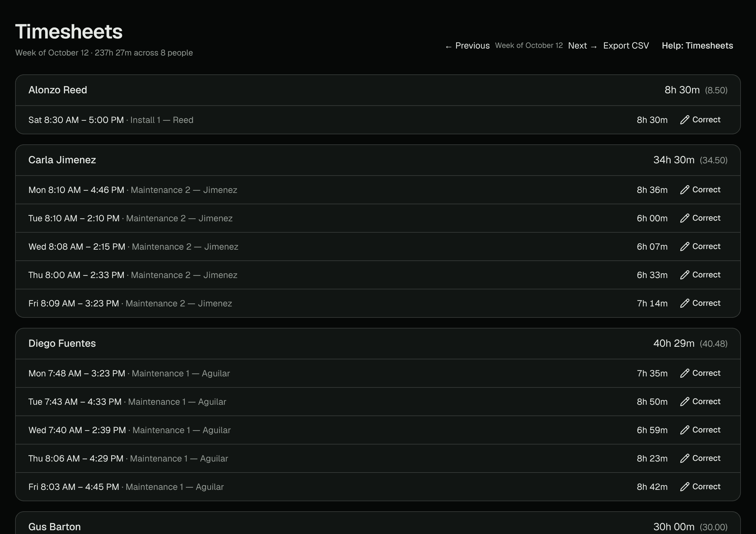Screen dimensions: 756x534
Task: Click the 6h 59m duration value
Action: pos(652,430)
